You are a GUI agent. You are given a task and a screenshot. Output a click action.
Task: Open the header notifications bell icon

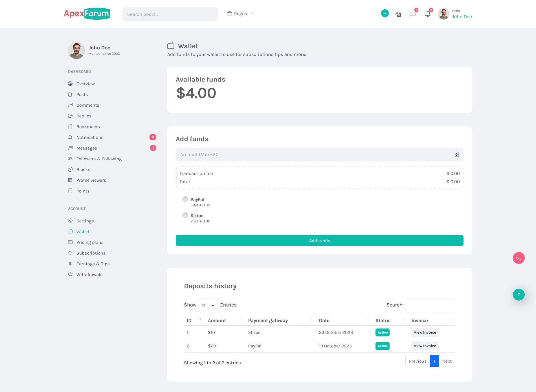coord(428,14)
